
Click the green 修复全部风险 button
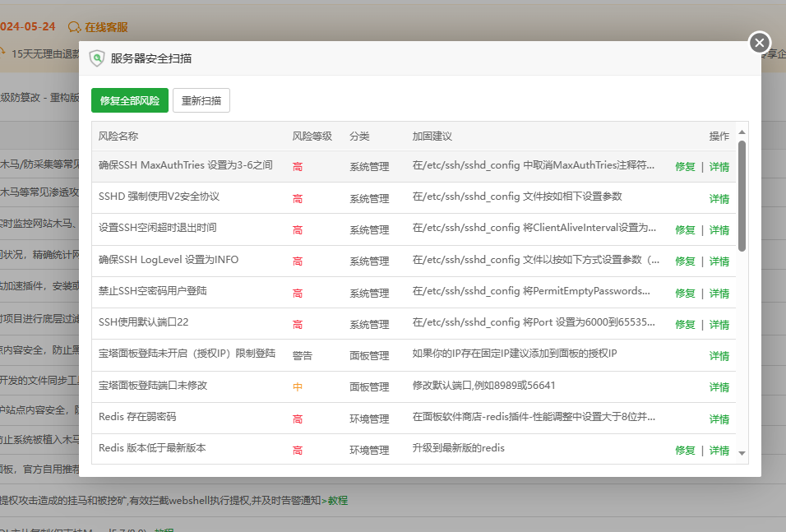130,100
